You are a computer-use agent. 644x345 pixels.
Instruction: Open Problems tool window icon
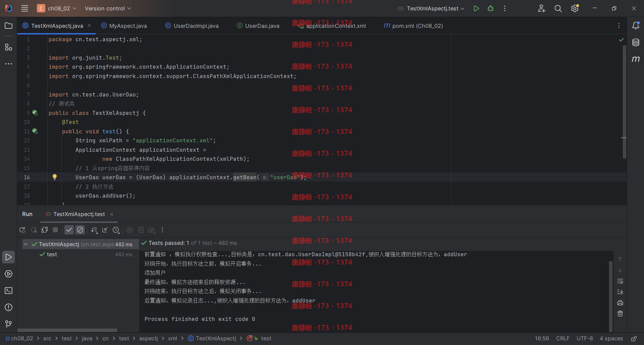(x=8, y=307)
